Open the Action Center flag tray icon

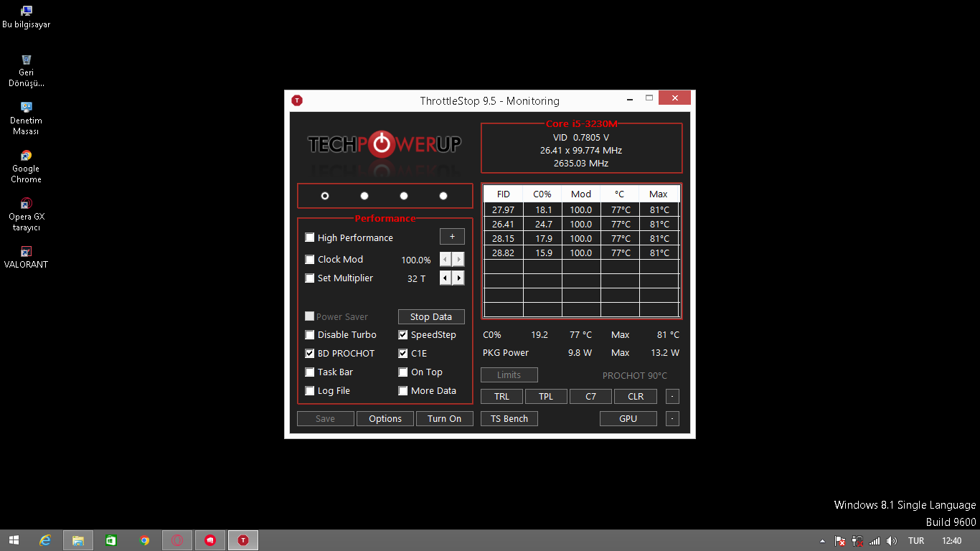click(x=839, y=541)
